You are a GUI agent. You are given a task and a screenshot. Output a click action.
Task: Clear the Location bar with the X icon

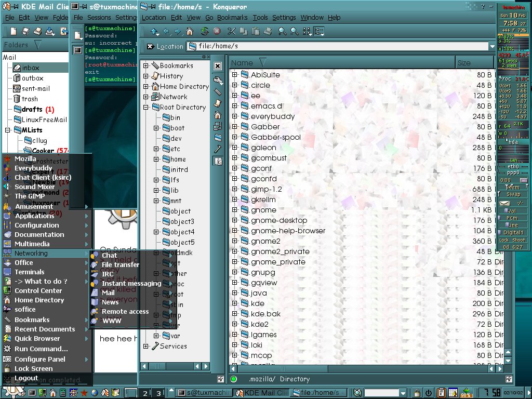coord(150,46)
